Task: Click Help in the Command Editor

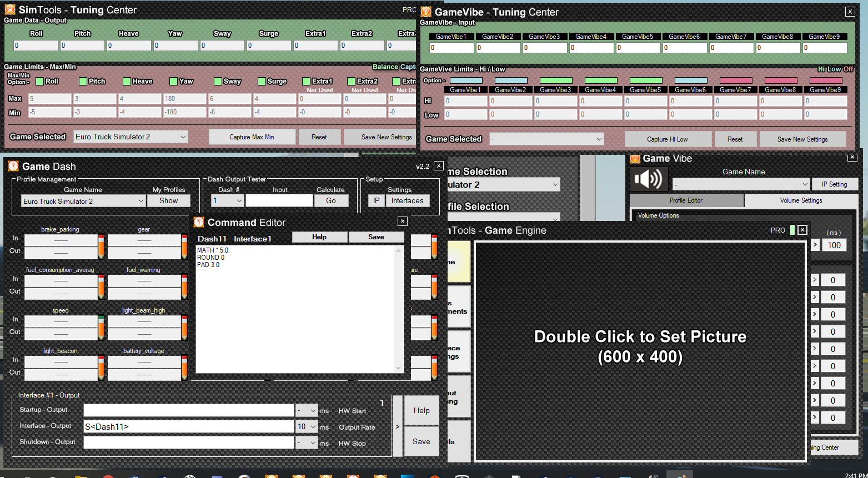Action: click(x=319, y=237)
